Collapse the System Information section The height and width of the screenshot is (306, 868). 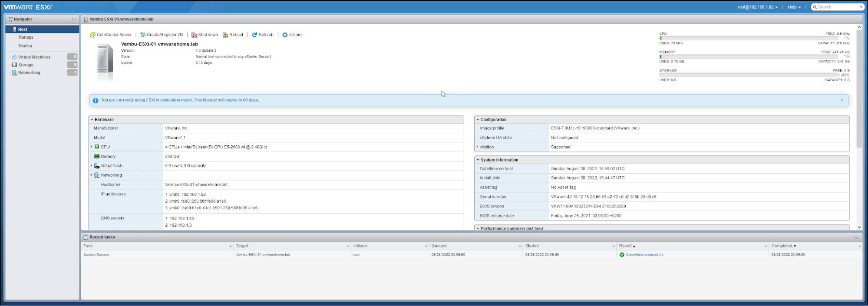pyautogui.click(x=478, y=160)
